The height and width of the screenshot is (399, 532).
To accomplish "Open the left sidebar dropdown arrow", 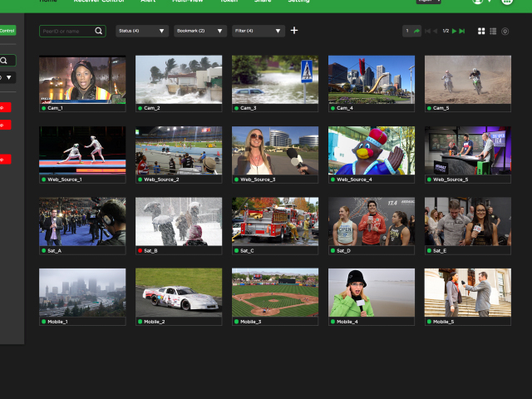I will pyautogui.click(x=9, y=77).
